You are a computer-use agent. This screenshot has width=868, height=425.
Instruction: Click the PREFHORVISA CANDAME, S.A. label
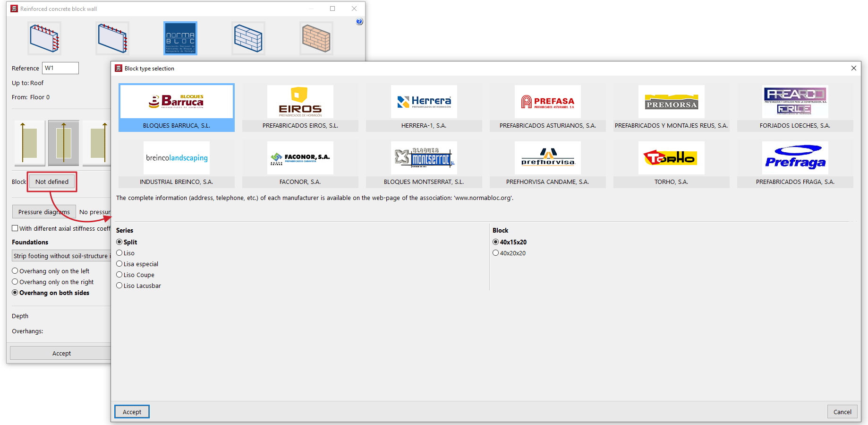[548, 182]
